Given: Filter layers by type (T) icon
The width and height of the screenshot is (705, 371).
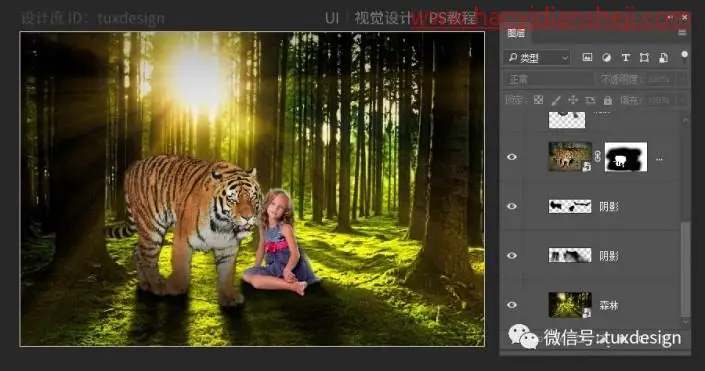Looking at the screenshot, I should 625,58.
